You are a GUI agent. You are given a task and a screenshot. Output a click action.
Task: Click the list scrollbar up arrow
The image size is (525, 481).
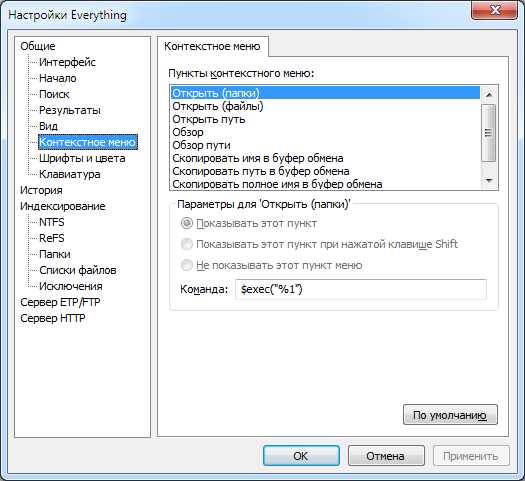pyautogui.click(x=489, y=95)
